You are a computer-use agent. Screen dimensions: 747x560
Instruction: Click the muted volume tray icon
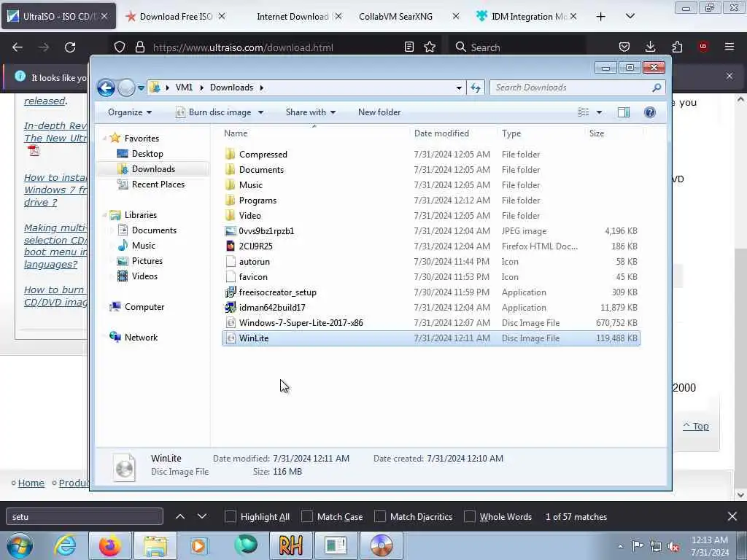(x=673, y=547)
